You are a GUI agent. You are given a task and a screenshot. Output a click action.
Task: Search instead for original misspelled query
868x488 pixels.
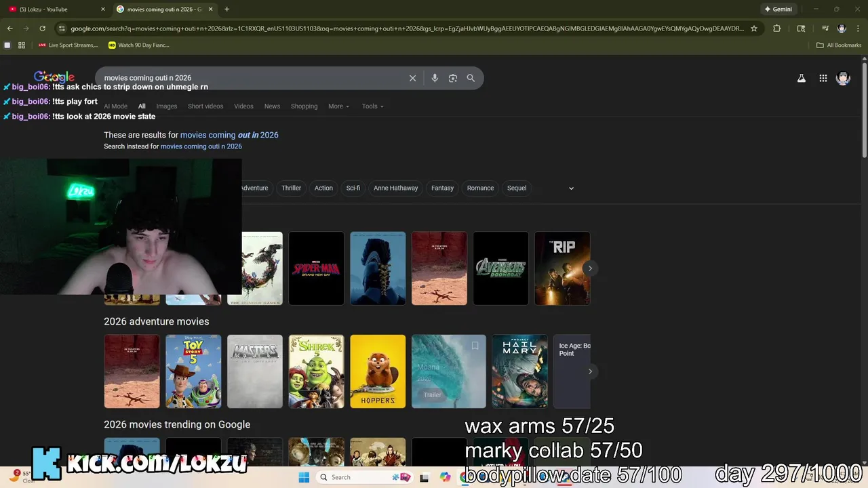(201, 146)
